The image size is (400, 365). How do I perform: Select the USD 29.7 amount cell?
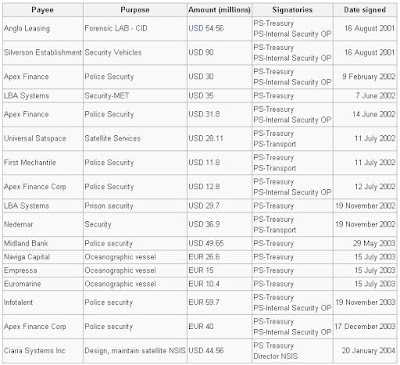coord(219,206)
